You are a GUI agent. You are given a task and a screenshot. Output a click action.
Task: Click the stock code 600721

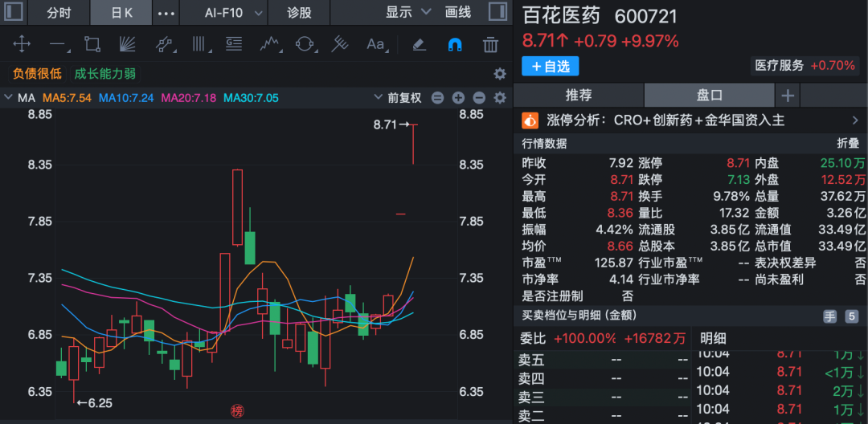click(646, 16)
